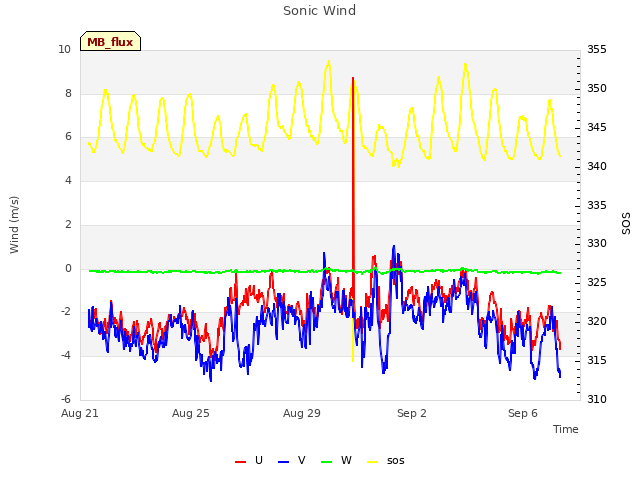Click the 320 tick on sos axis
Screen dimensions: 640x480
597,322
